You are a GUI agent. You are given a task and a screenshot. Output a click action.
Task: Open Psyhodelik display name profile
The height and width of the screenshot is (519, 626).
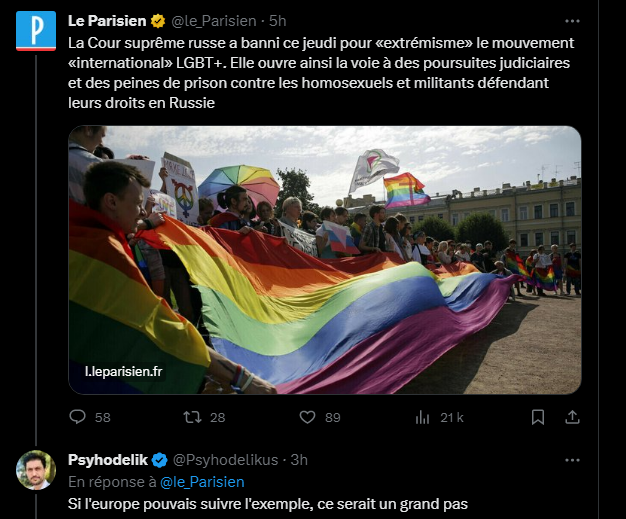[x=108, y=460]
